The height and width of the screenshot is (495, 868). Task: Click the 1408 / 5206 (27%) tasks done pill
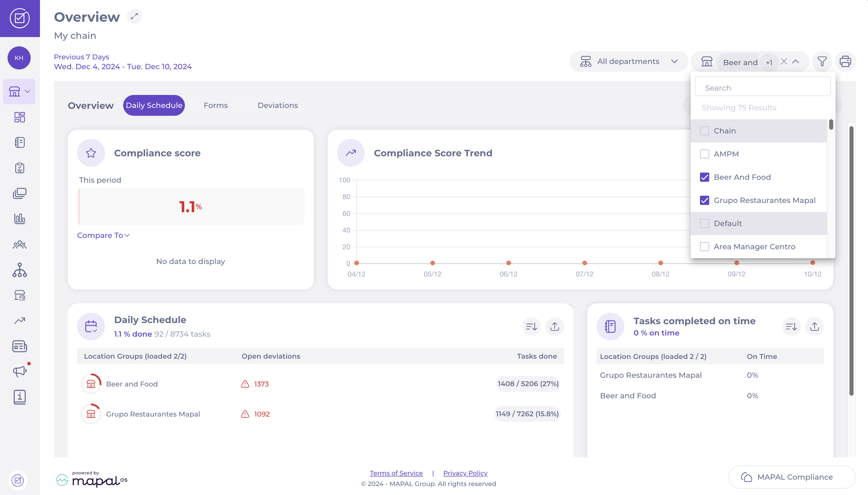(528, 384)
